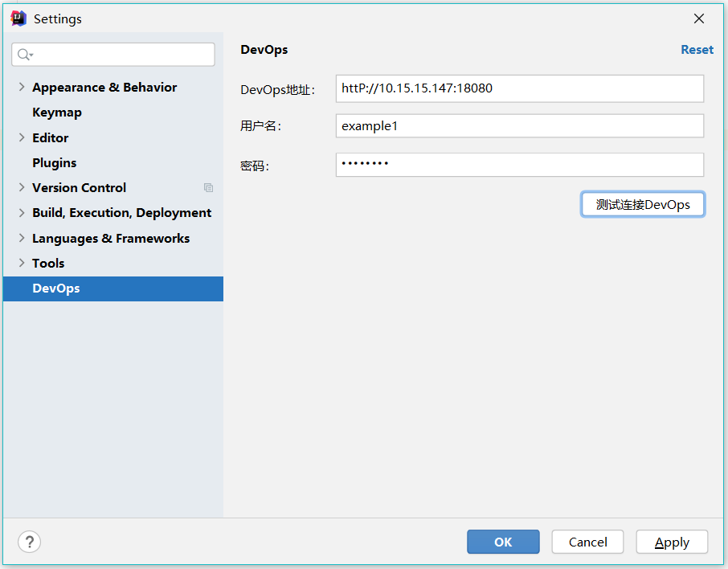Select Appearance & Behavior in the sidebar
This screenshot has height=569, width=728.
[x=104, y=88]
